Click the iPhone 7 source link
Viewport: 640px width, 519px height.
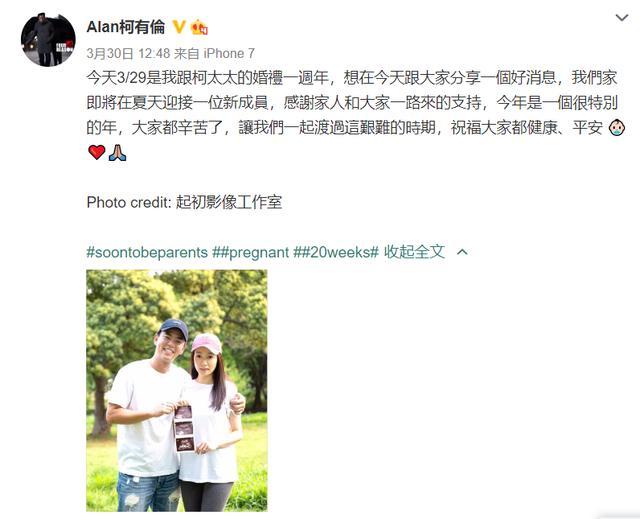(229, 53)
